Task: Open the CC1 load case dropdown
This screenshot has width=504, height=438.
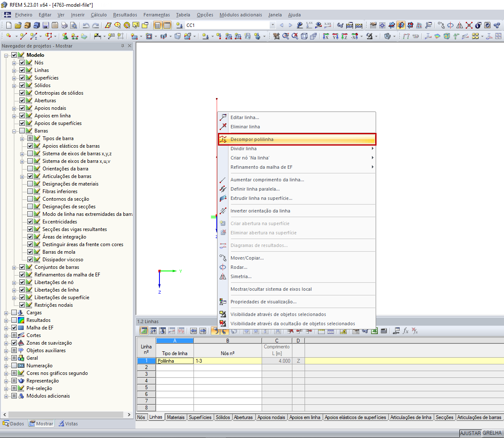Action: tap(273, 25)
